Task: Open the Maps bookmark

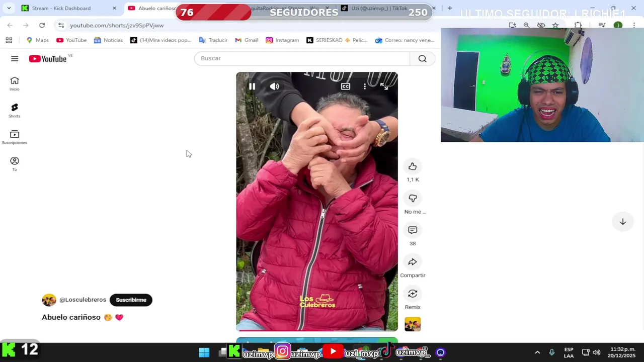Action: coord(38,40)
